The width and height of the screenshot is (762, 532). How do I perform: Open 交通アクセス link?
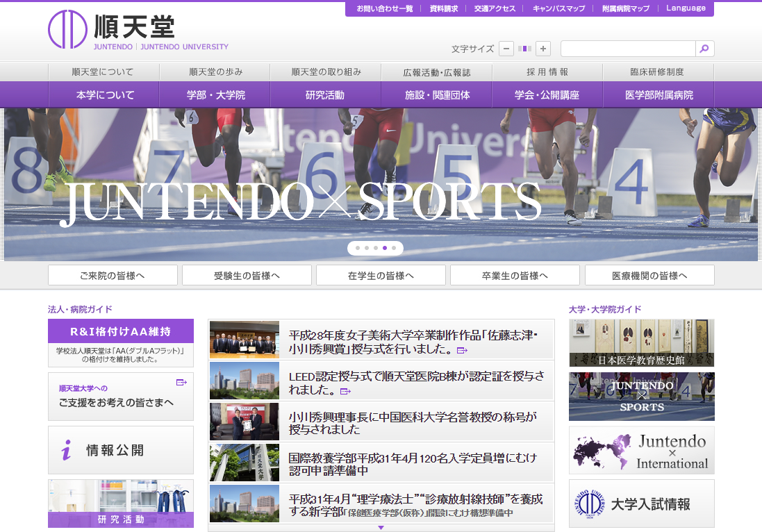click(495, 8)
